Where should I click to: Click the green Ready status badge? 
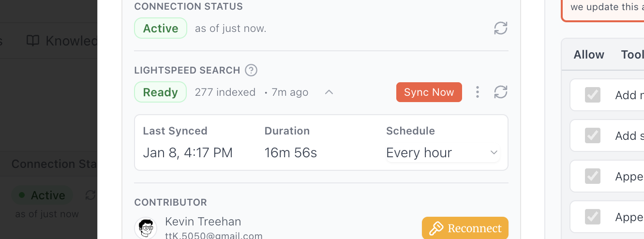coord(160,92)
